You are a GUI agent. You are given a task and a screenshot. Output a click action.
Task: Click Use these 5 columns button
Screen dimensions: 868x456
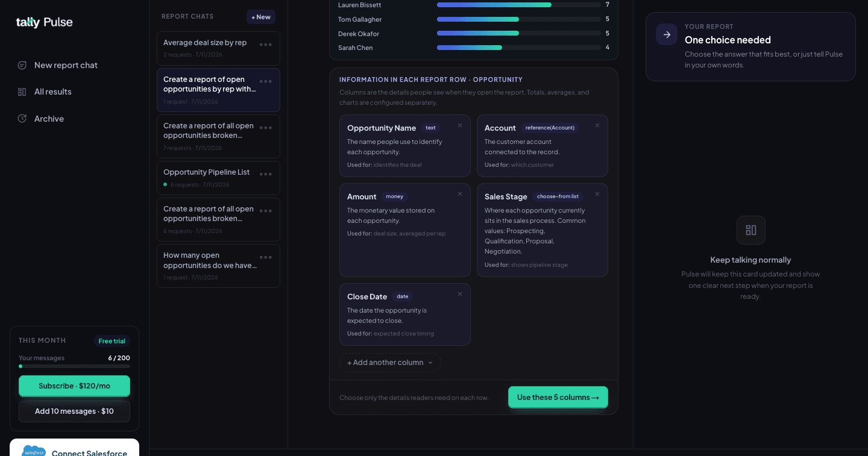pyautogui.click(x=558, y=398)
